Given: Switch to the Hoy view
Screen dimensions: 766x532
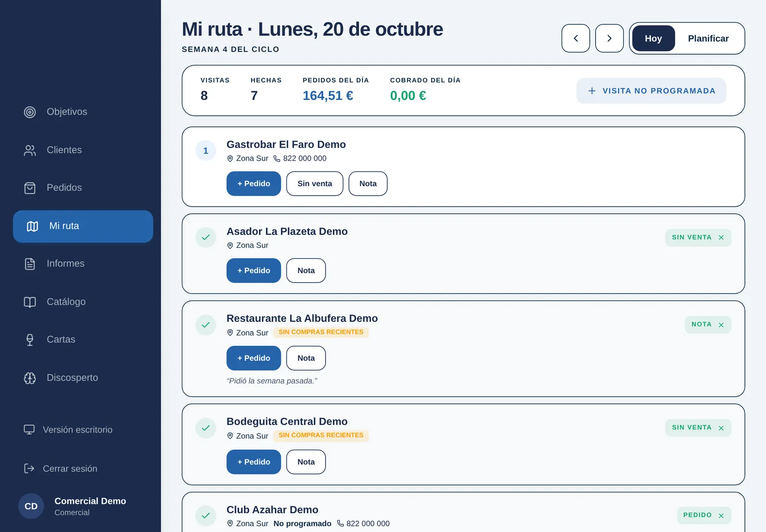Looking at the screenshot, I should pyautogui.click(x=653, y=38).
